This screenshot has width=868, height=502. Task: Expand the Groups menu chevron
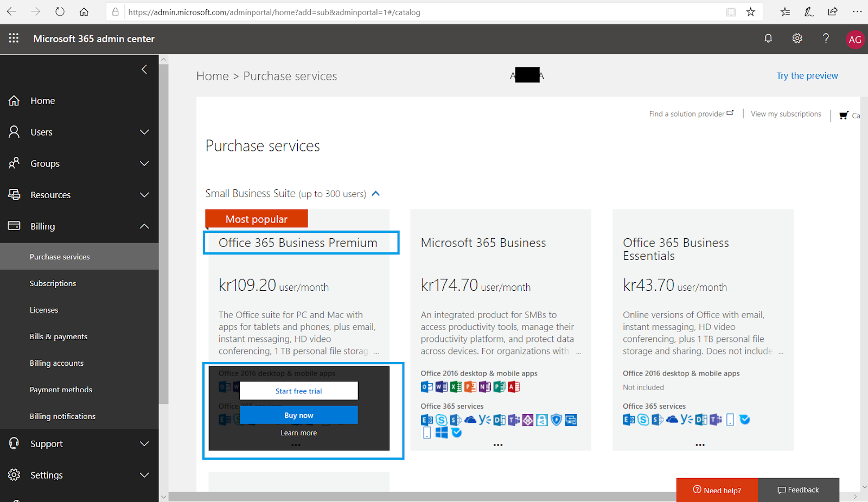(144, 163)
